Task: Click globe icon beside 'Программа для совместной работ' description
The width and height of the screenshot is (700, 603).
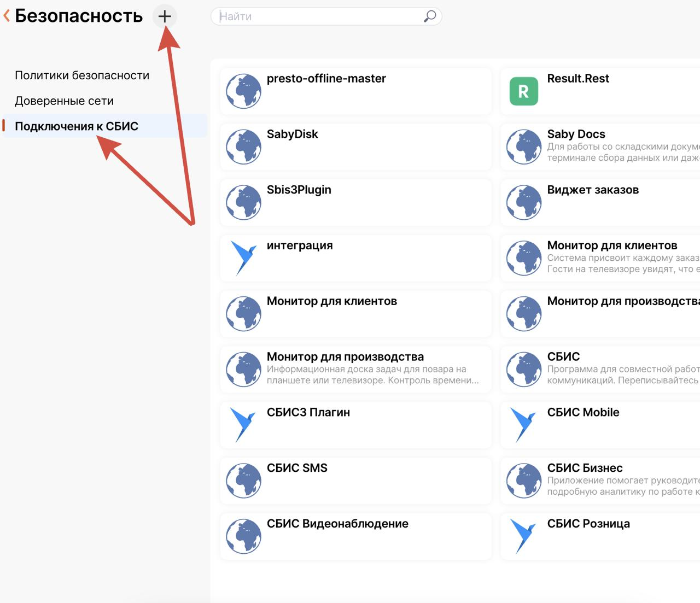Action: coord(524,370)
